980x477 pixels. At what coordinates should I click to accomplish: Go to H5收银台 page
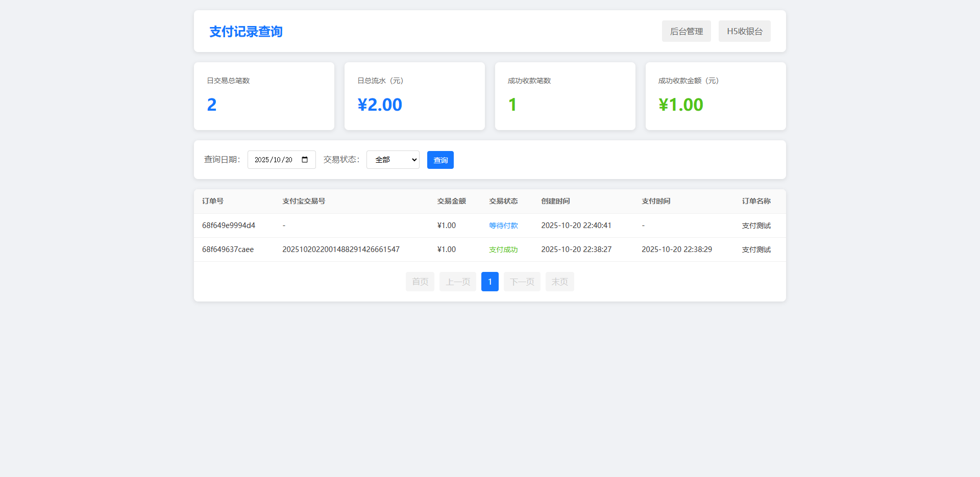(x=744, y=31)
